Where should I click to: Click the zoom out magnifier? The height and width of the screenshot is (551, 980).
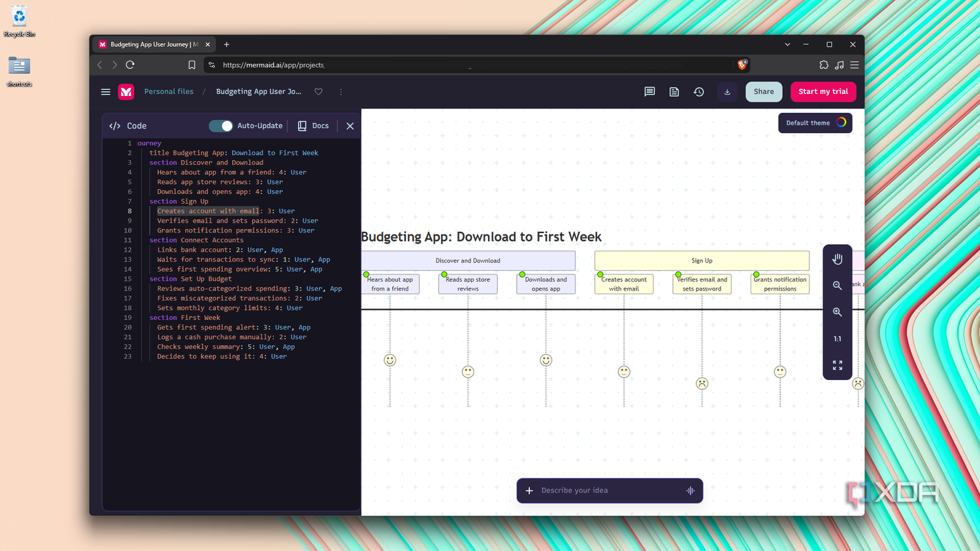(838, 286)
